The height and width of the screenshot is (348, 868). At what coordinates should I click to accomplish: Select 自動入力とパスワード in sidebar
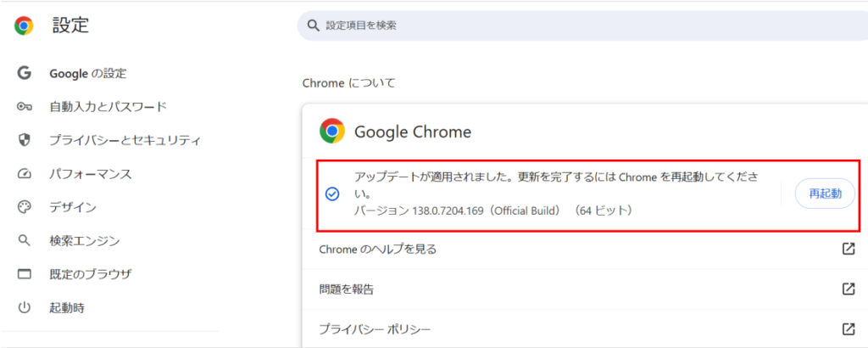point(108,107)
